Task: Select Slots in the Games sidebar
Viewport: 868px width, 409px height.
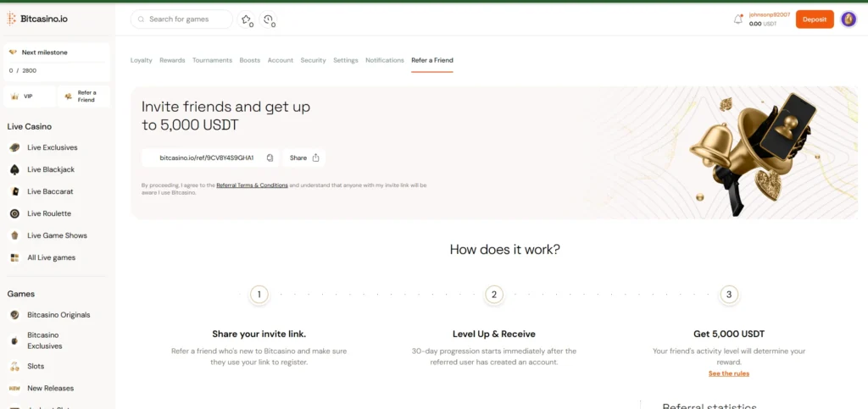Action: pos(36,367)
